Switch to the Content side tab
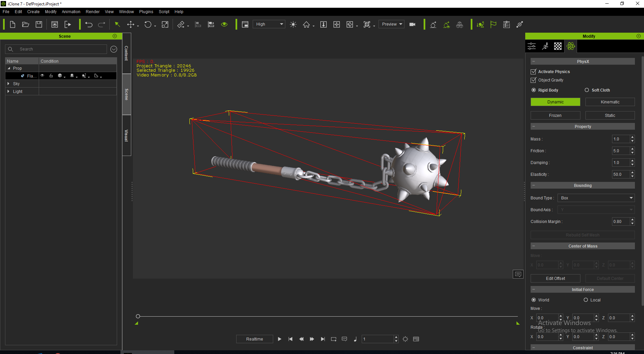The width and height of the screenshot is (644, 354). (127, 53)
